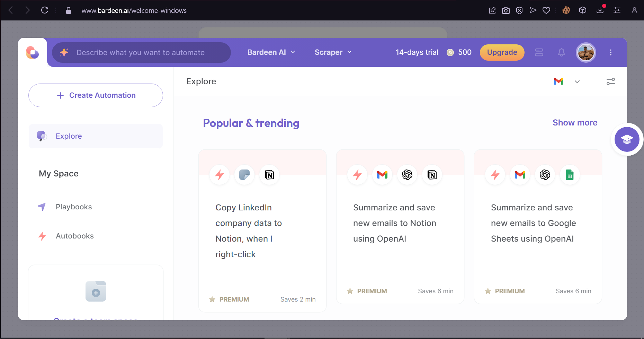Click the Gmail icon on the Notion summary card
Image resolution: width=644 pixels, height=339 pixels.
382,175
